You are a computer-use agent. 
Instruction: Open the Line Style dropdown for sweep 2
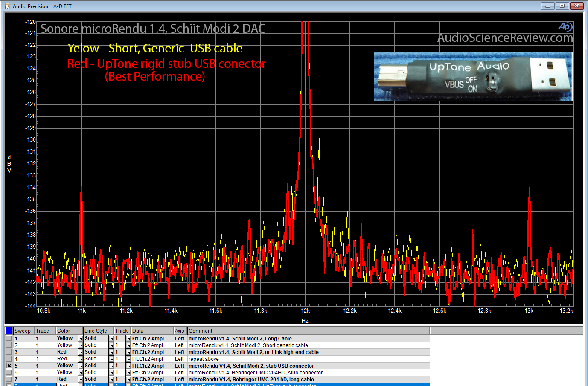coord(111,345)
